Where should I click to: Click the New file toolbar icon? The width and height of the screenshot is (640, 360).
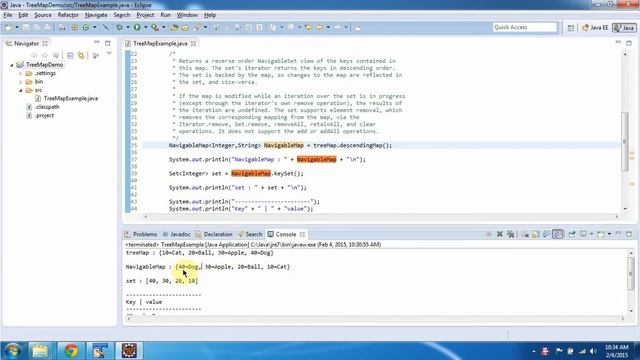[9, 27]
